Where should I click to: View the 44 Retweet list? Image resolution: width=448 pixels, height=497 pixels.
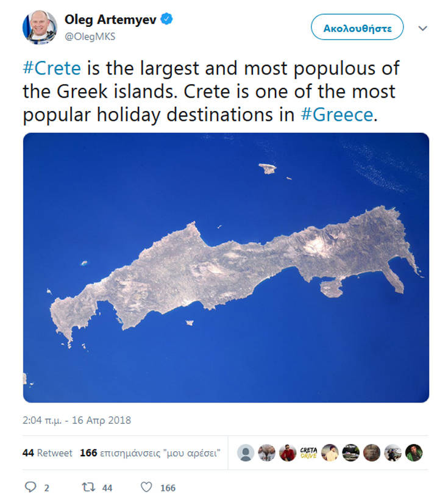(x=47, y=453)
